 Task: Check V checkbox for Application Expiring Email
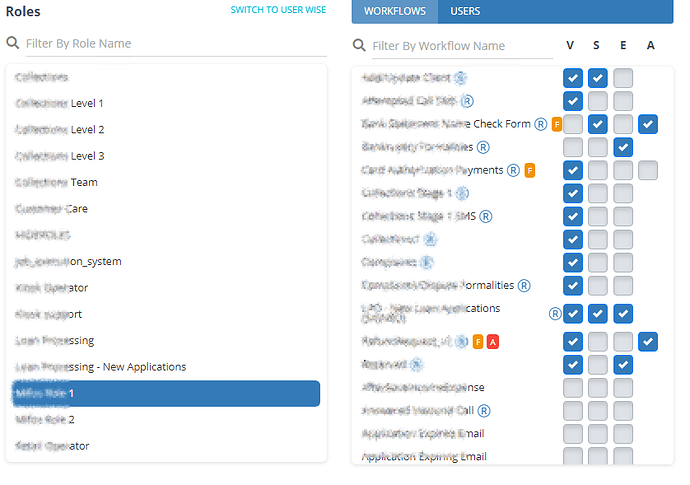[x=573, y=456]
